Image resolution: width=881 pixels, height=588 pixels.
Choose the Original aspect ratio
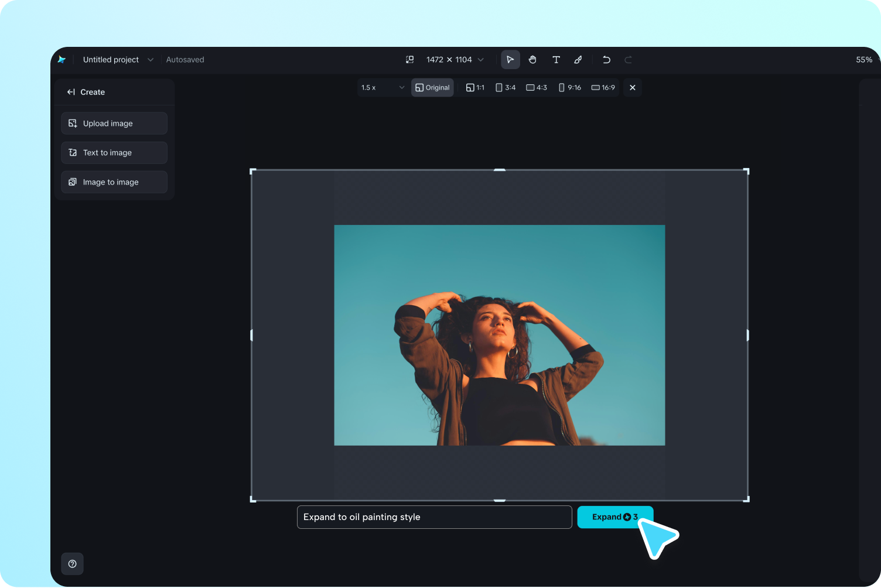click(x=432, y=88)
